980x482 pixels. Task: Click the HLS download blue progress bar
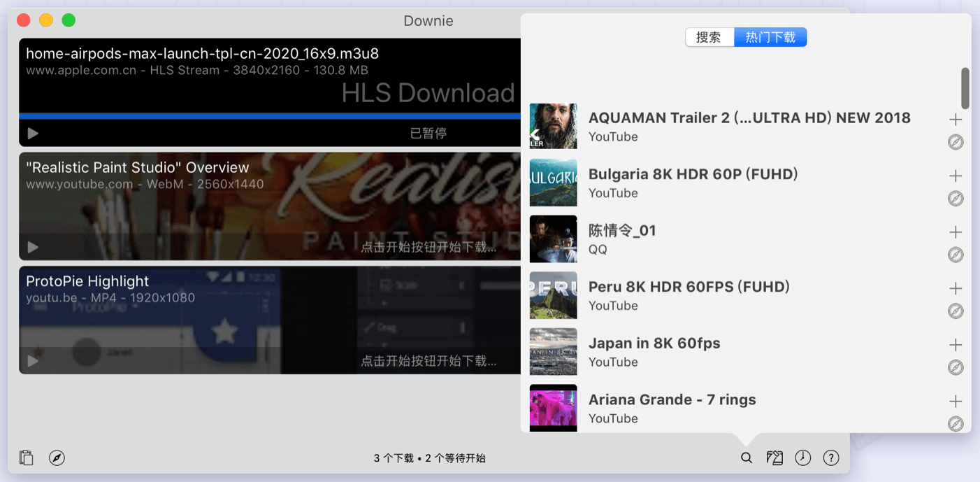click(x=270, y=116)
